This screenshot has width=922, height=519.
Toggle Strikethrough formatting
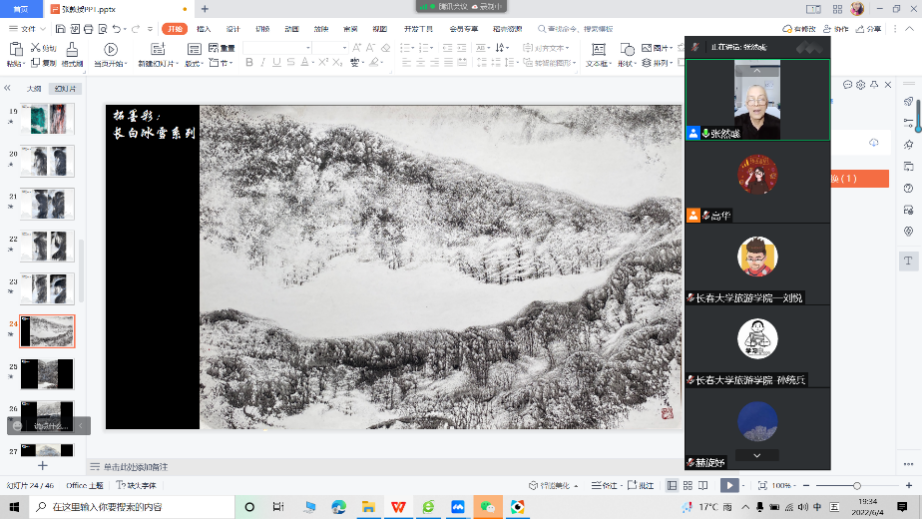pyautogui.click(x=290, y=62)
